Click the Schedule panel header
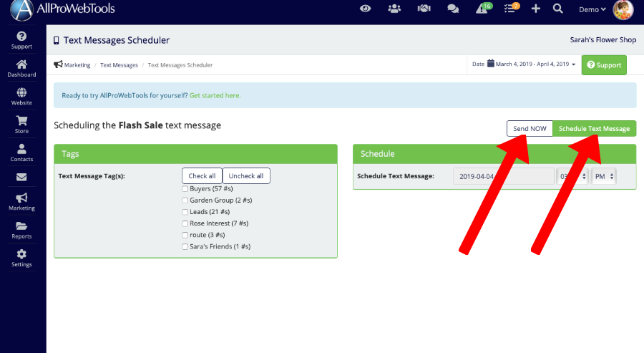This screenshot has width=644, height=353. click(x=494, y=154)
